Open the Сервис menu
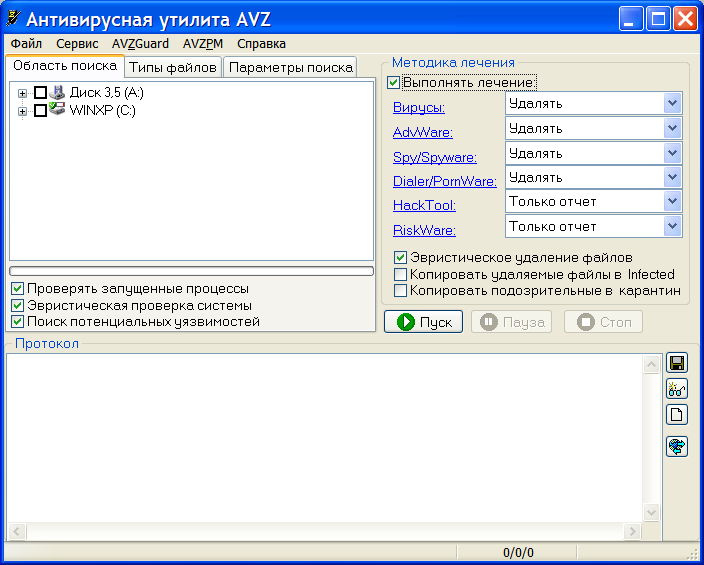The image size is (704, 565). (77, 44)
